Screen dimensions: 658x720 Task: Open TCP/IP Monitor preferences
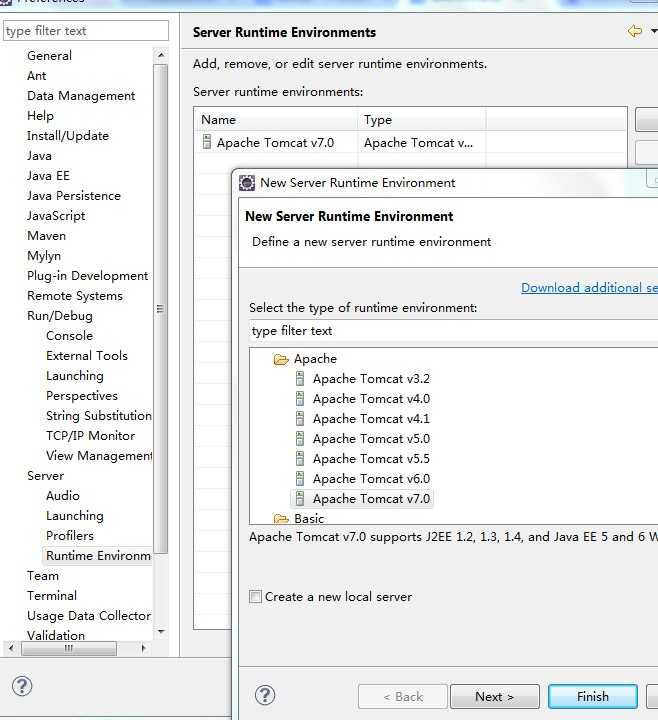(91, 436)
